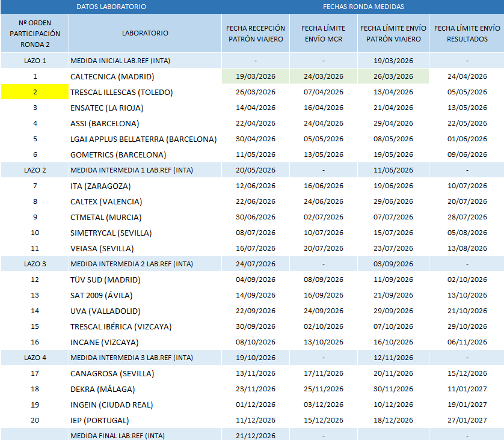Click the CALTECNICA (MADRID) laboratory cell
This screenshot has height=440, width=504.
(112, 76)
